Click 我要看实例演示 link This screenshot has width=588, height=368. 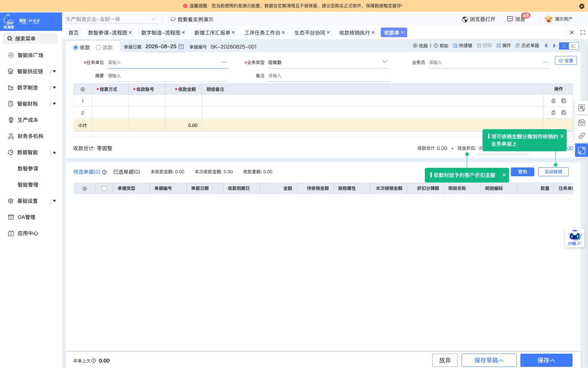192,20
